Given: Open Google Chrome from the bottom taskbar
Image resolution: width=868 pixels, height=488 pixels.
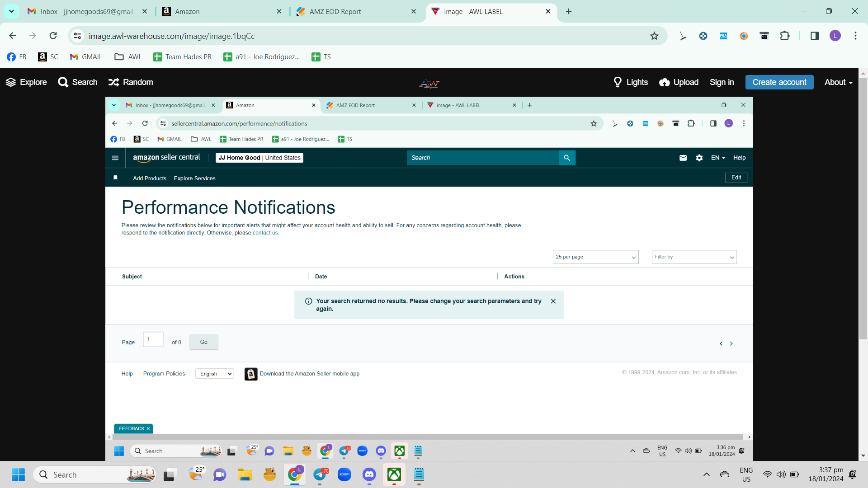Looking at the screenshot, I should click(x=295, y=475).
